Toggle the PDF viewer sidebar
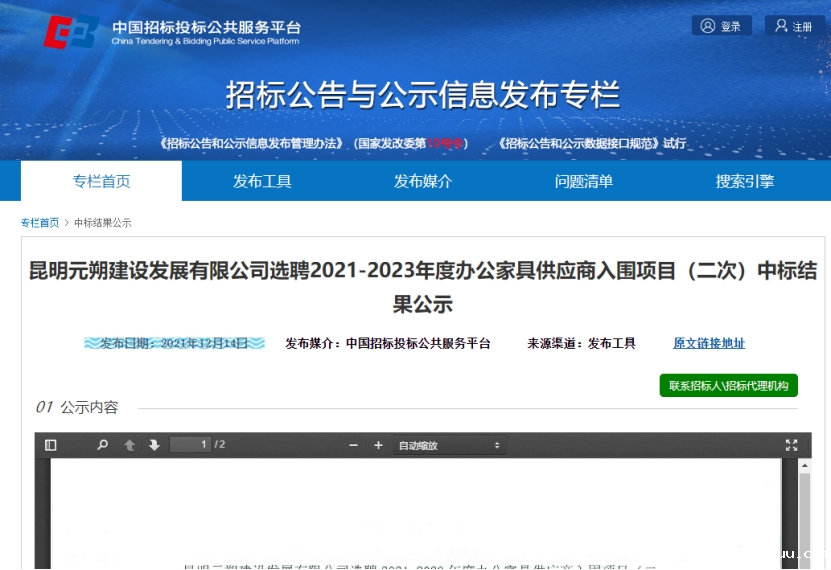The height and width of the screenshot is (570, 831). point(51,445)
